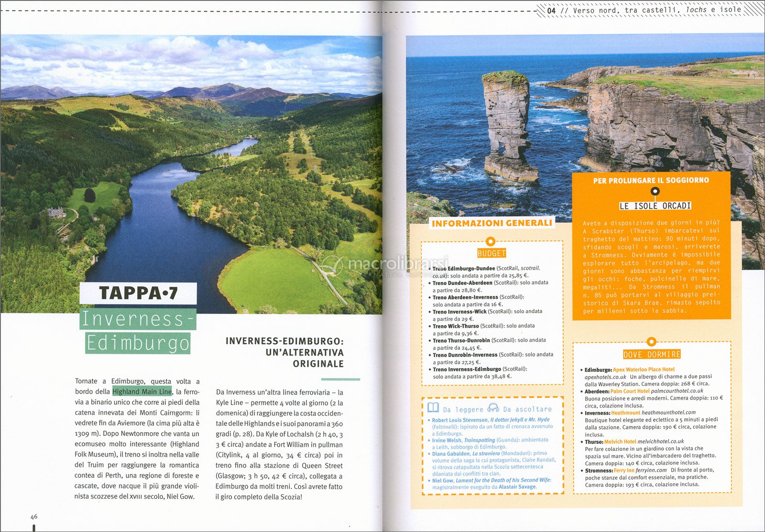Click the Heathmount hotel name
The height and width of the screenshot is (532, 765).
pyautogui.click(x=625, y=413)
